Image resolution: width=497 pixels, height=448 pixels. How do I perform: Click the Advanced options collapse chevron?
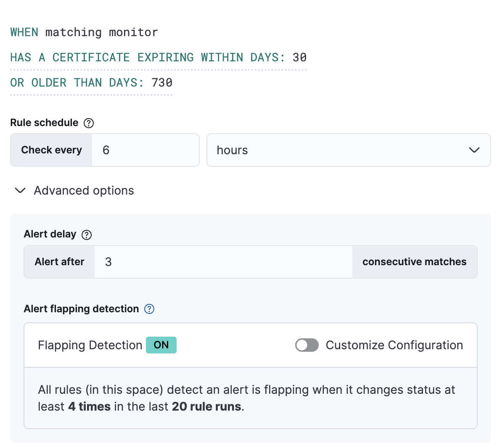(x=20, y=190)
